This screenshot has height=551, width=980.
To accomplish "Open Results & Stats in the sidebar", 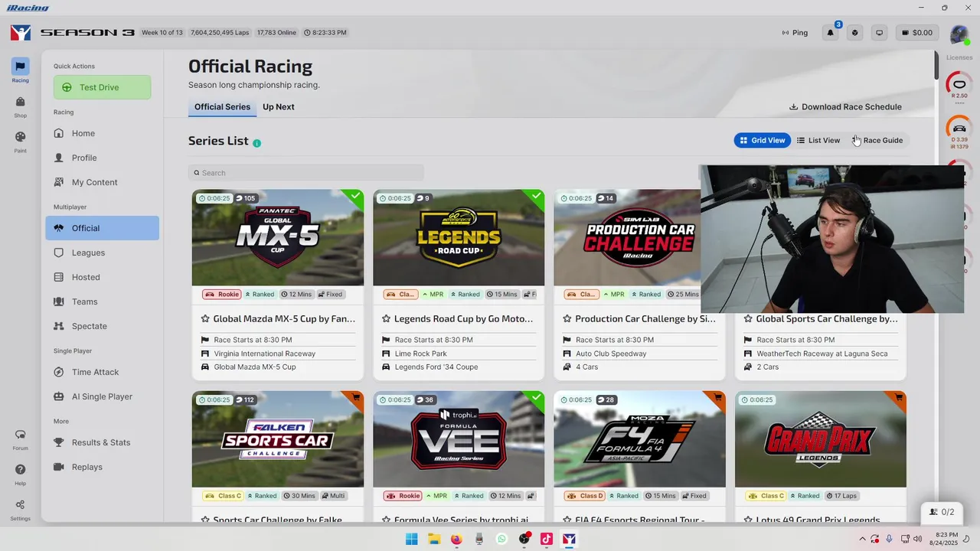I will click(103, 442).
